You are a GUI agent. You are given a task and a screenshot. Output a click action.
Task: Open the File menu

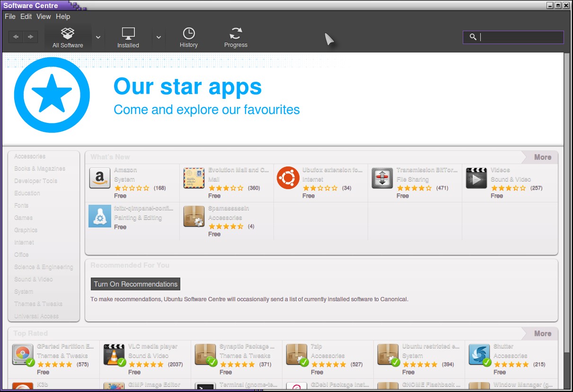[x=10, y=17]
